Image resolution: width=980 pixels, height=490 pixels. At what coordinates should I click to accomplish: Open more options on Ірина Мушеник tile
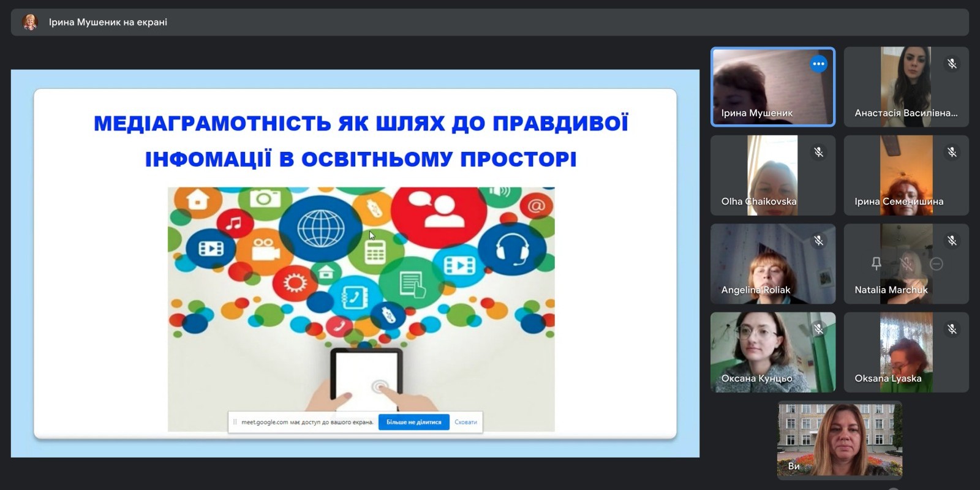pyautogui.click(x=818, y=64)
